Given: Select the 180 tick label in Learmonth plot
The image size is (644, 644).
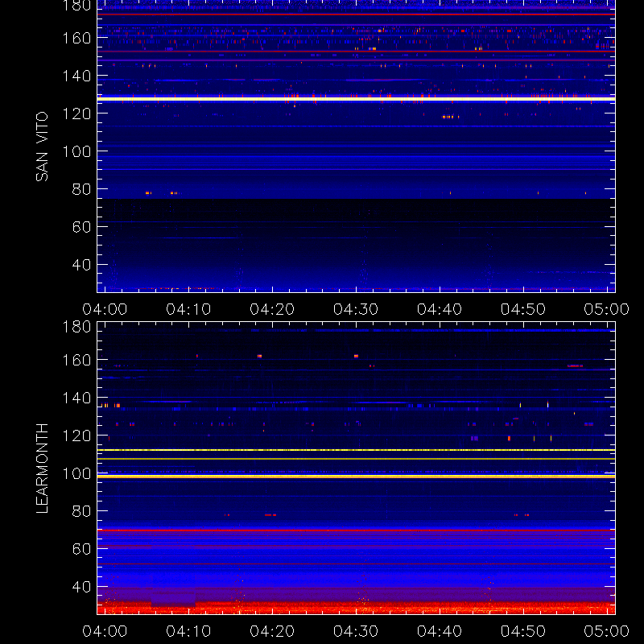Looking at the screenshot, I should pyautogui.click(x=76, y=327).
